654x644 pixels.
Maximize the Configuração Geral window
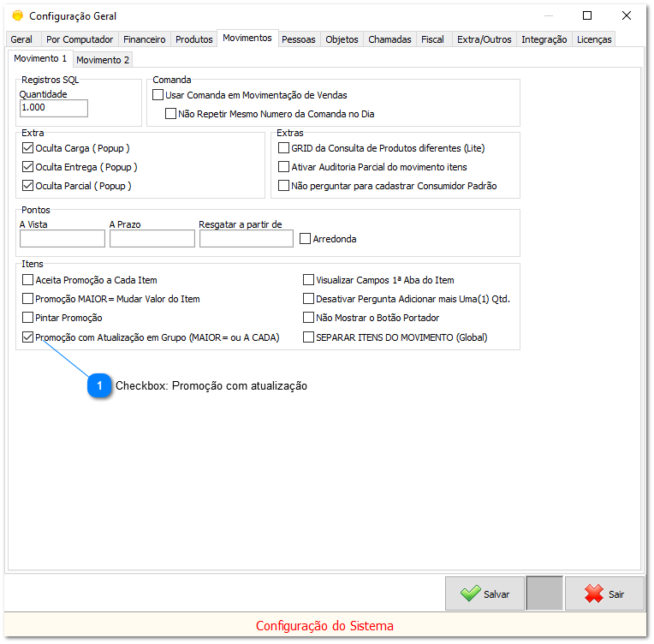click(x=587, y=15)
